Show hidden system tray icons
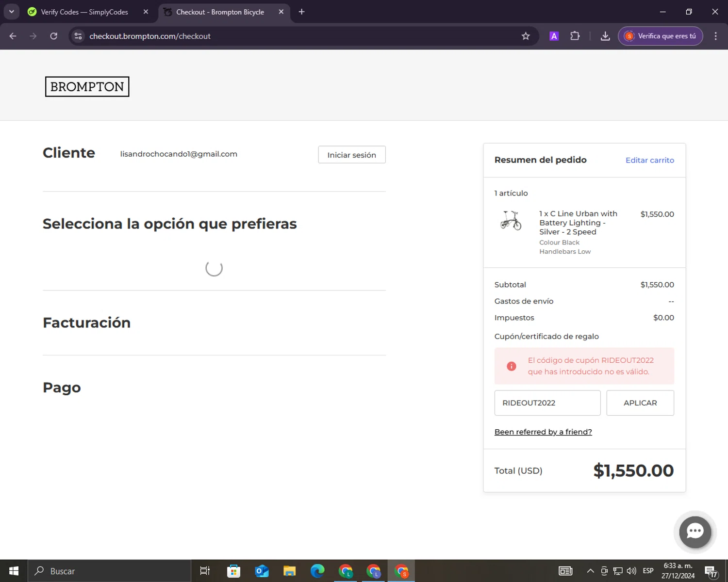 coord(590,571)
